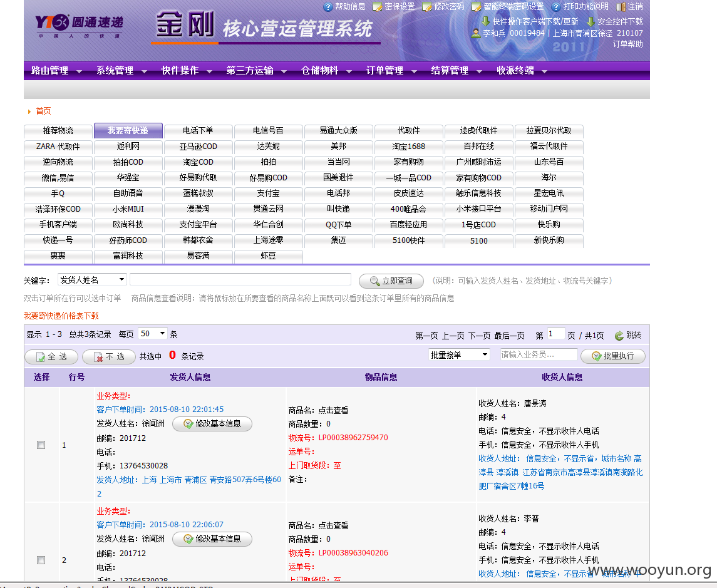Screen dimensions: 717x588
Task: Select the 支付宝 tab
Action: [x=269, y=193]
